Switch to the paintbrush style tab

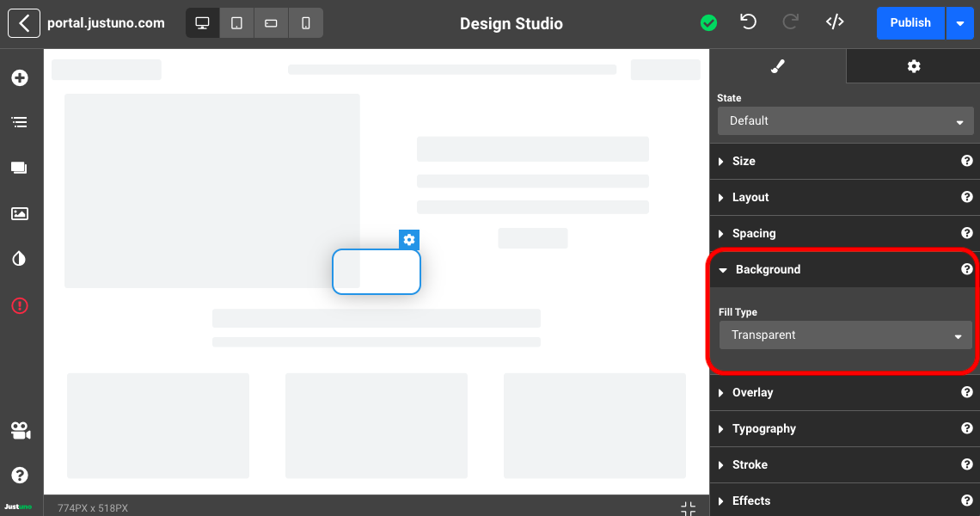point(777,66)
